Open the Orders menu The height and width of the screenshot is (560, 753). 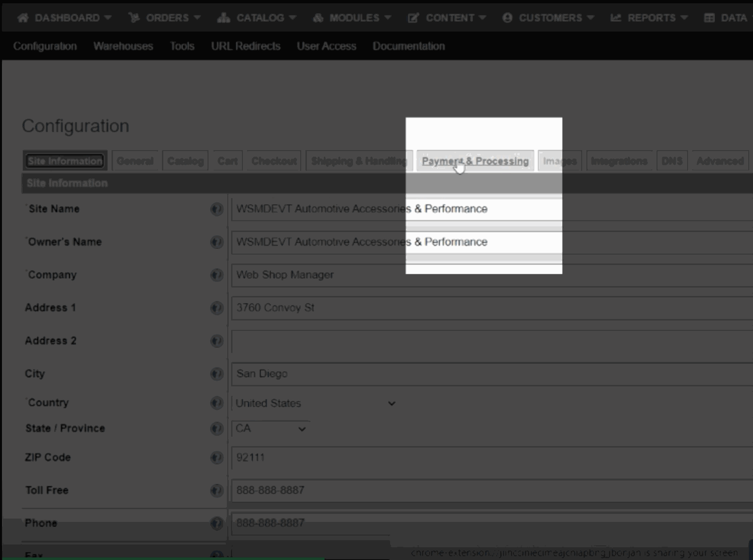[165, 18]
